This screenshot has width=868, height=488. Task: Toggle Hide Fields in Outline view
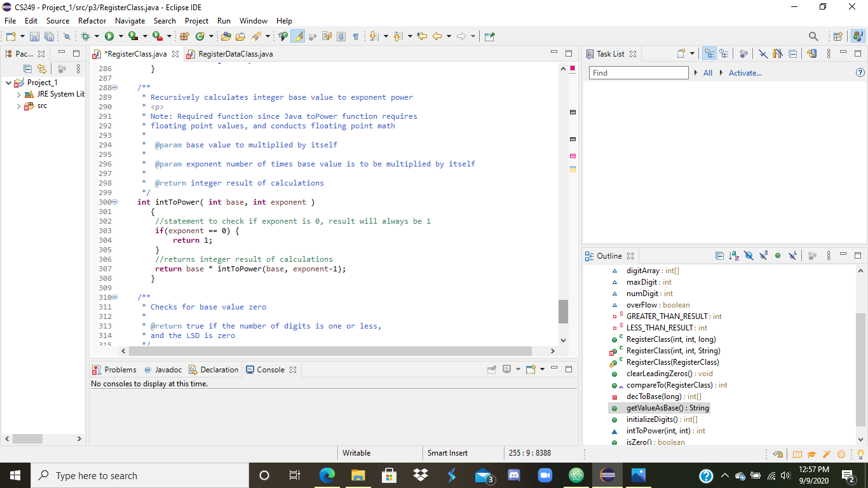pyautogui.click(x=749, y=256)
